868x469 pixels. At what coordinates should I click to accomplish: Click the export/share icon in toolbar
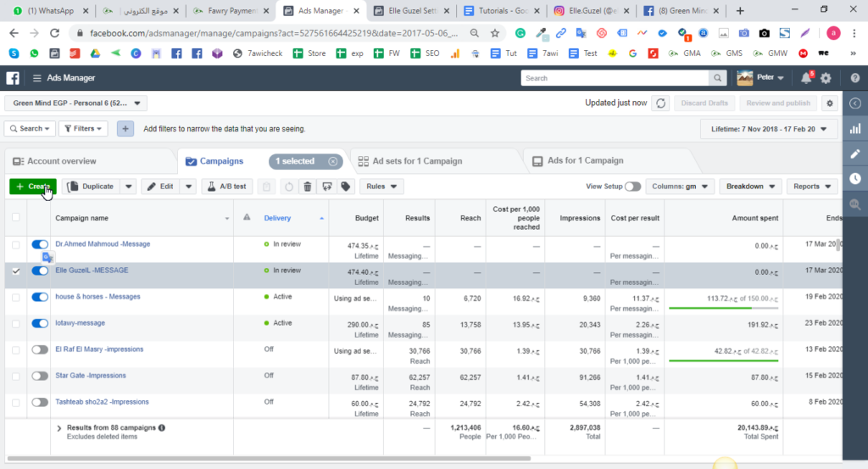pos(327,187)
